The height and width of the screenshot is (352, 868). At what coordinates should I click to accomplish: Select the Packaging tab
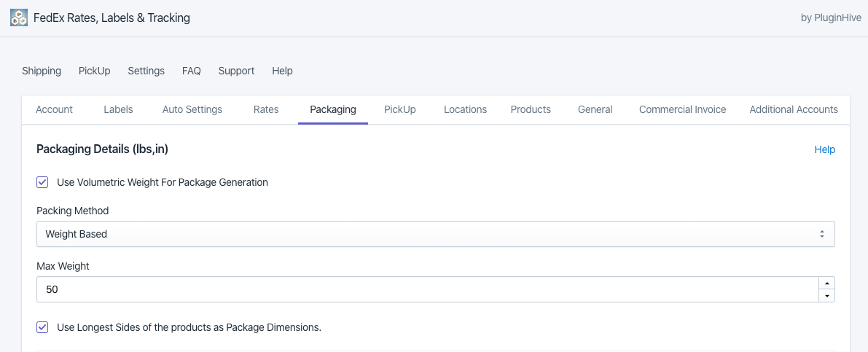coord(332,109)
